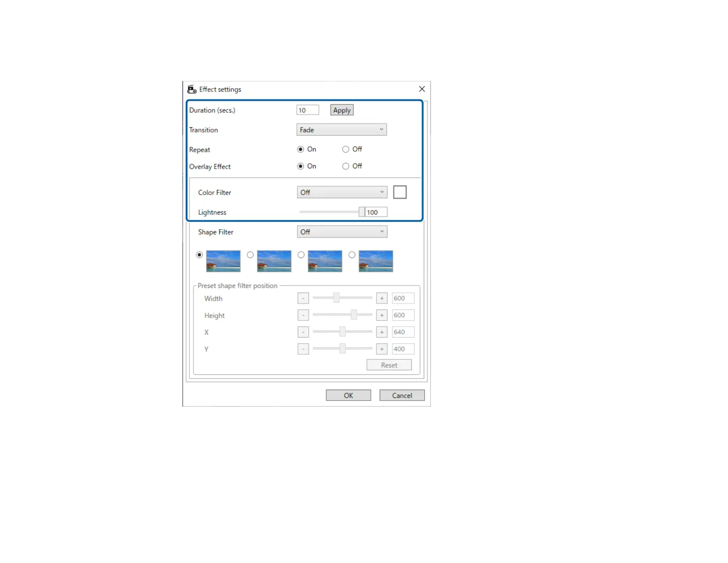Click the Height value field showing 600
Screen dimensions: 728x563
pyautogui.click(x=403, y=315)
